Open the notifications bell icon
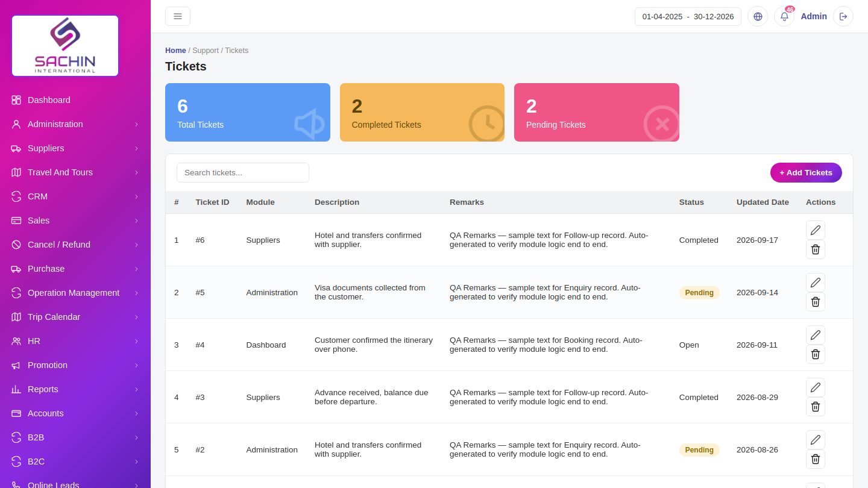The height and width of the screenshot is (488, 868). (x=784, y=16)
